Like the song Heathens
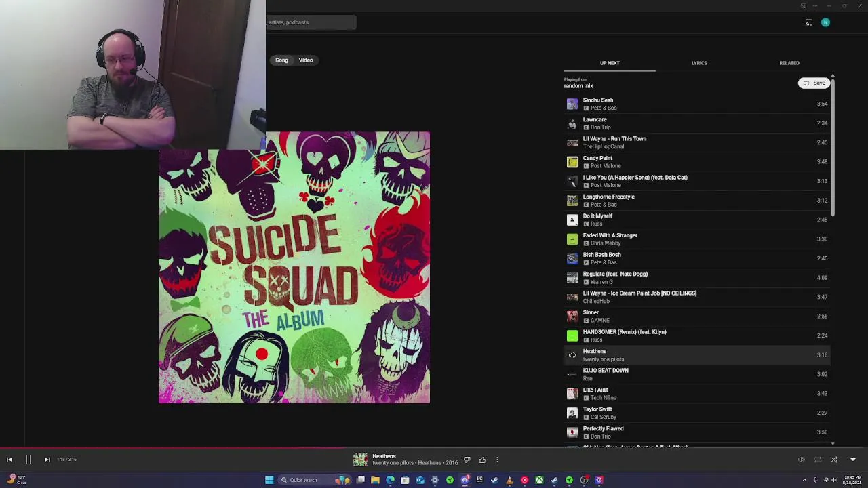This screenshot has height=488, width=868. click(482, 460)
